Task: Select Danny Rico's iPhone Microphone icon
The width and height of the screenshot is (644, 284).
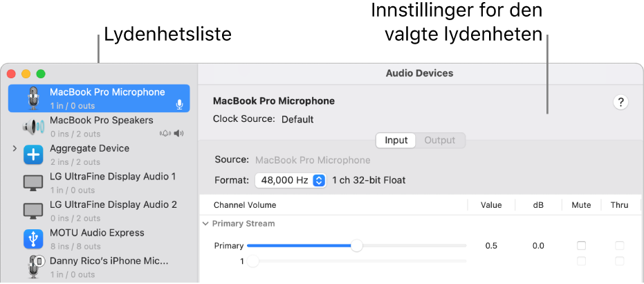Action: pos(33,267)
